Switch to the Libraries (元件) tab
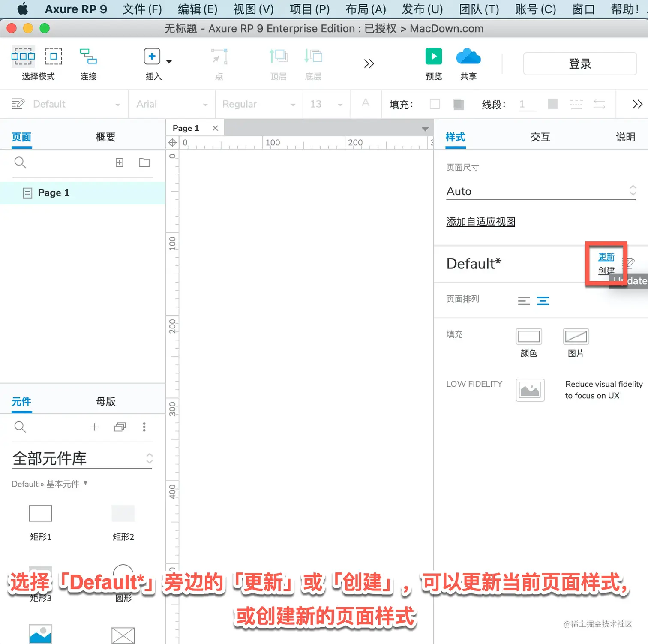This screenshot has height=644, width=648. pyautogui.click(x=21, y=402)
